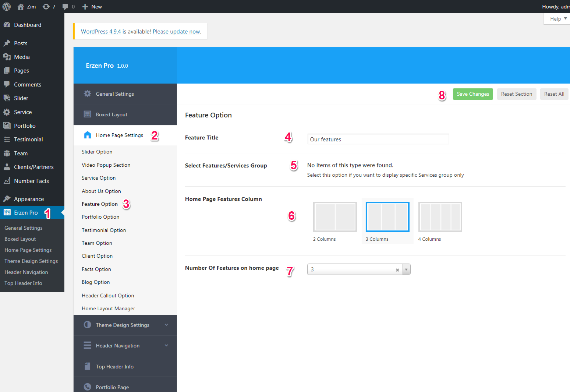This screenshot has width=570, height=392.
Task: Open the Video Popup Section
Action: [106, 165]
